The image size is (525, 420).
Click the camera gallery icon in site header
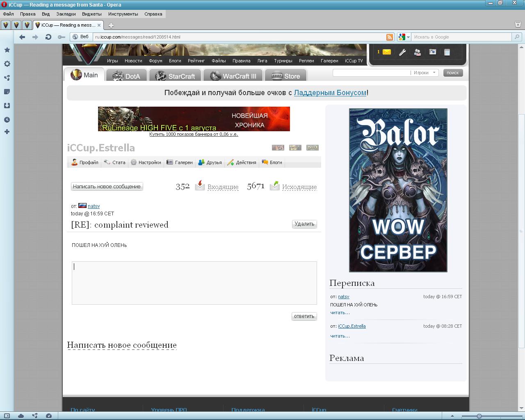point(432,52)
